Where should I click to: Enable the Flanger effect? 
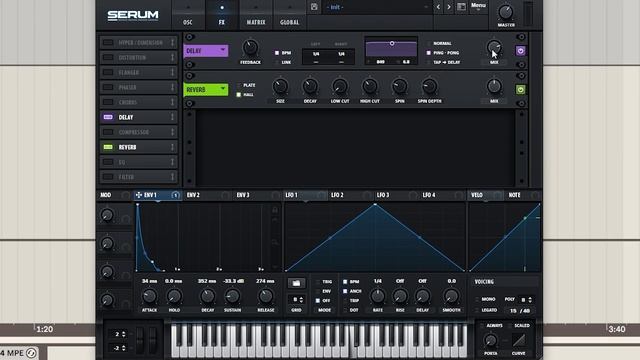point(108,72)
